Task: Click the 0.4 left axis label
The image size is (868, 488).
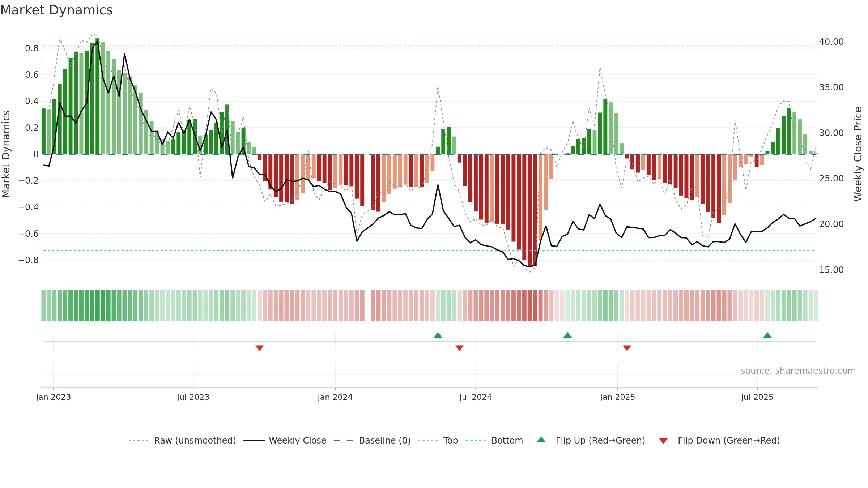Action: point(32,101)
